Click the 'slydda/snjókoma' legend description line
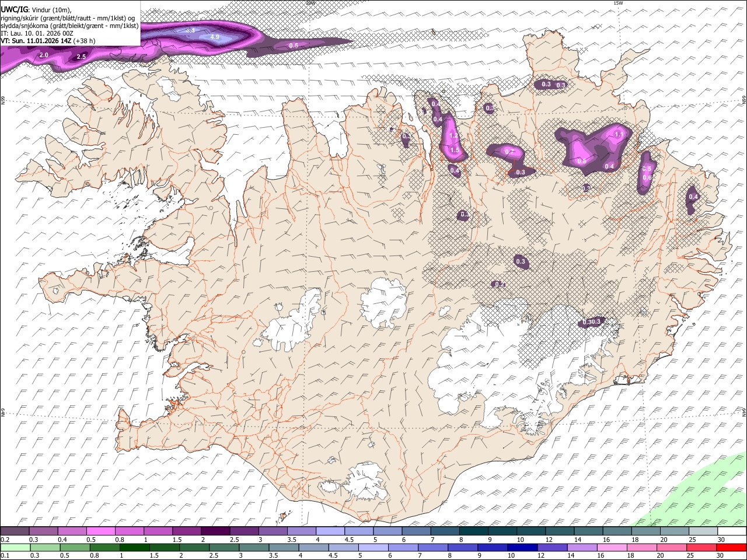Image resolution: width=747 pixels, height=560 pixels. point(70,26)
